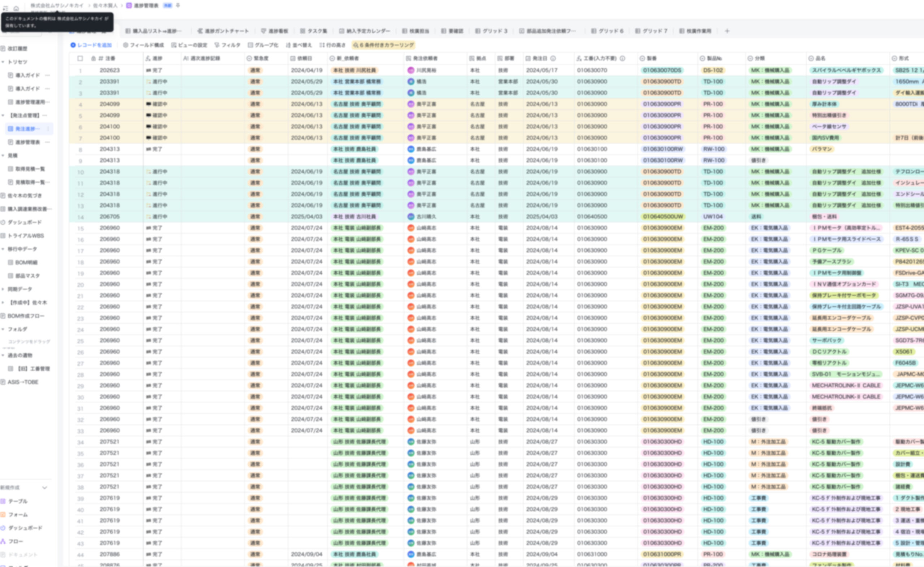The height and width of the screenshot is (567, 924).
Task: Click the avatar icon for 川尻 in row 1
Action: (411, 70)
